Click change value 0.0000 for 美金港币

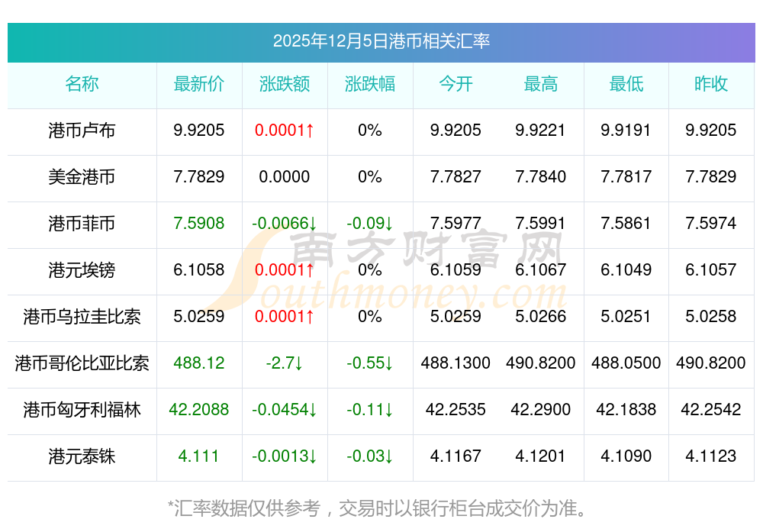click(x=284, y=176)
